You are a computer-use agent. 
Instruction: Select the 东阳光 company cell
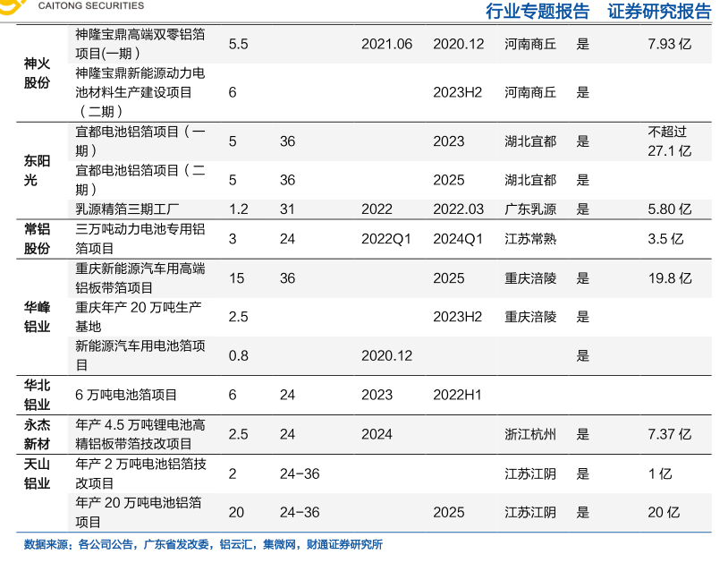coord(37,171)
